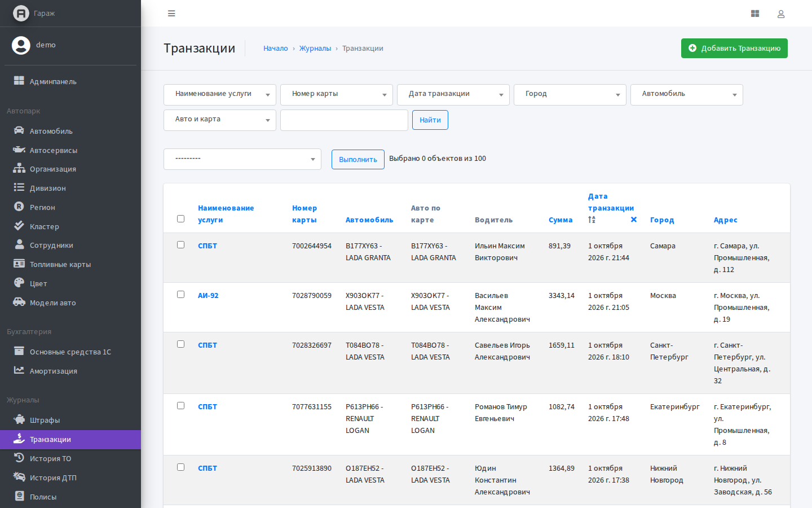This screenshot has width=812, height=508.
Task: Follow the Журналы breadcrumb link
Action: (315, 49)
